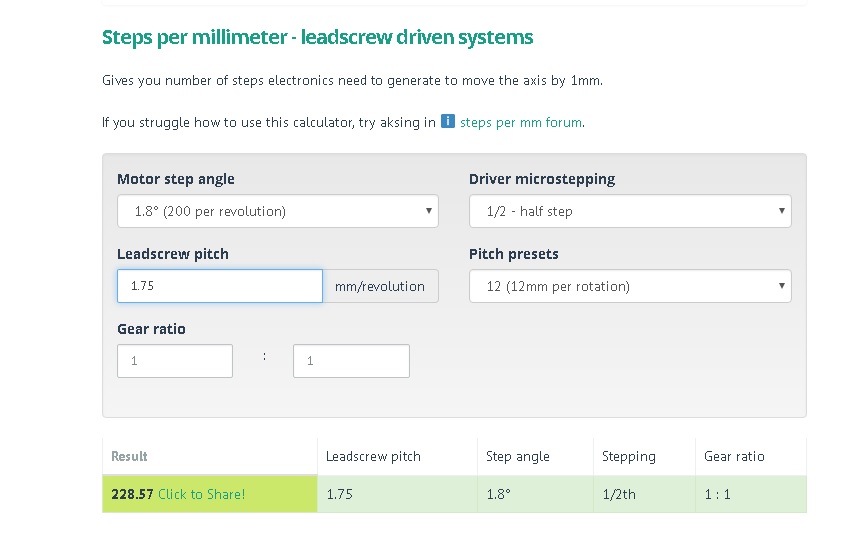857x548 pixels.
Task: Click the Step angle column header
Action: pyautogui.click(x=518, y=456)
